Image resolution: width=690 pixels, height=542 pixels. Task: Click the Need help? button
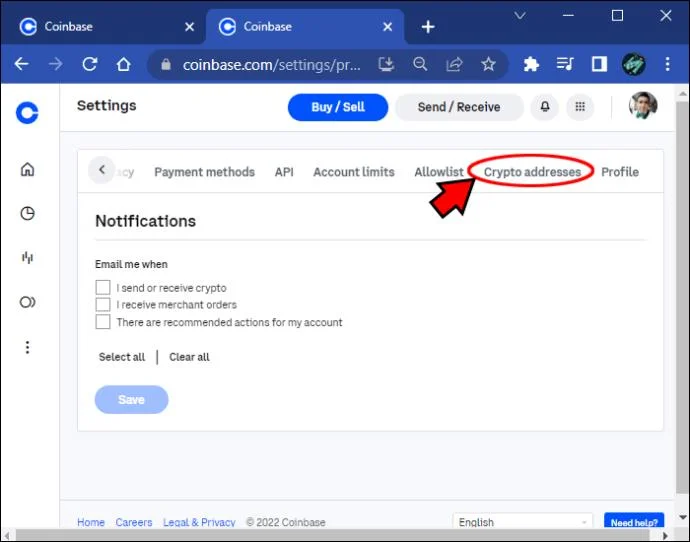(634, 522)
